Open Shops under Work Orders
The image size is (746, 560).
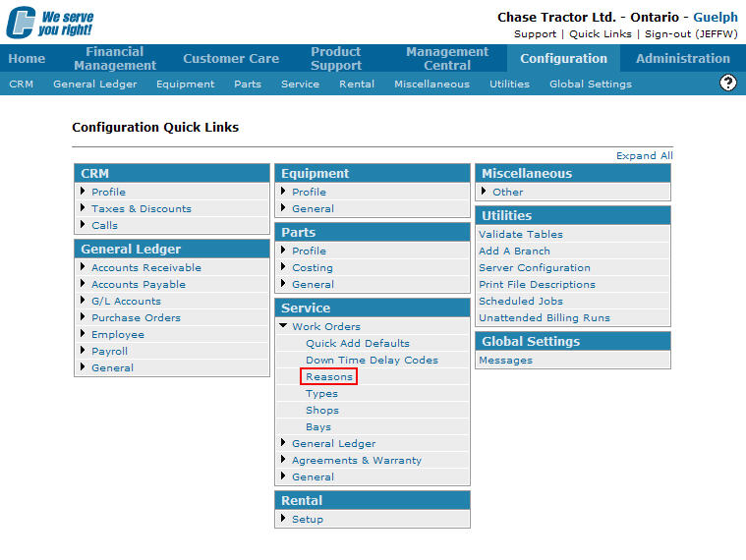point(322,411)
